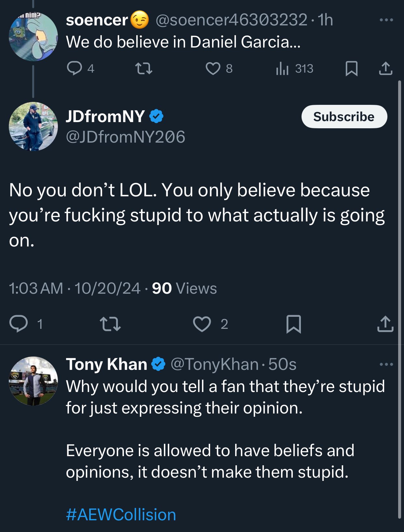
Task: Reply to soencer's tweet
Action: [x=74, y=68]
